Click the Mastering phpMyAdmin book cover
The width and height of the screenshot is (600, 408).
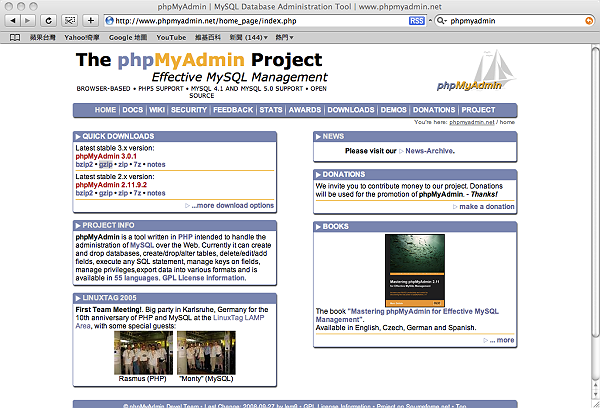tap(415, 271)
